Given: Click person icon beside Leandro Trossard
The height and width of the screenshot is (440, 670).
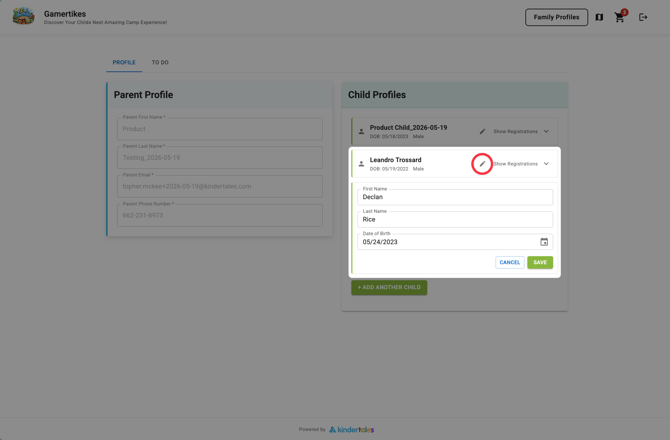Looking at the screenshot, I should [361, 164].
